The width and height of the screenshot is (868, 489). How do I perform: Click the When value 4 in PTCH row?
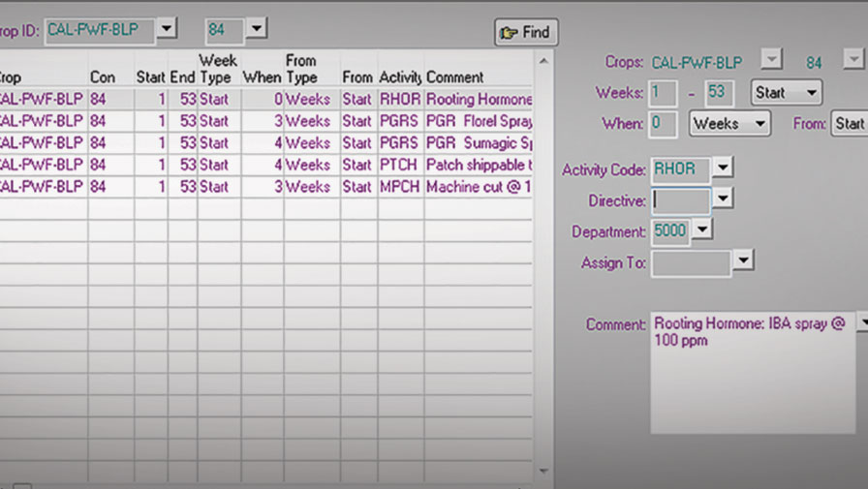pos(263,165)
